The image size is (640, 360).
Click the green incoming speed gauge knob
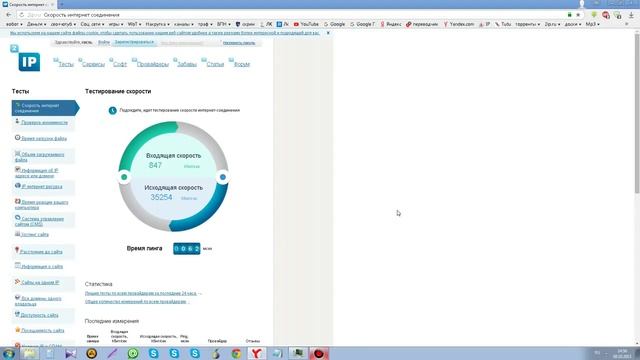tap(124, 177)
